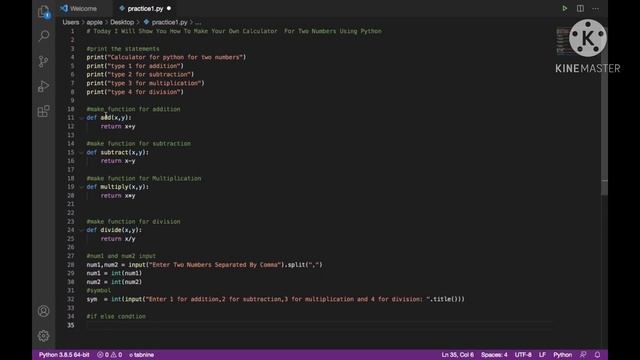Place cursor on empty line 35
This screenshot has width=640, height=360.
[x=318, y=325]
